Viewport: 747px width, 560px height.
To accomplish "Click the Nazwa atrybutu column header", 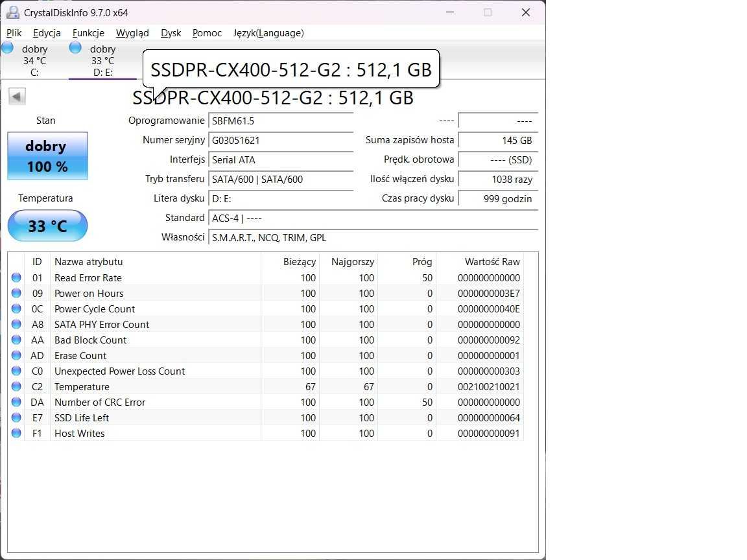I will 156,261.
